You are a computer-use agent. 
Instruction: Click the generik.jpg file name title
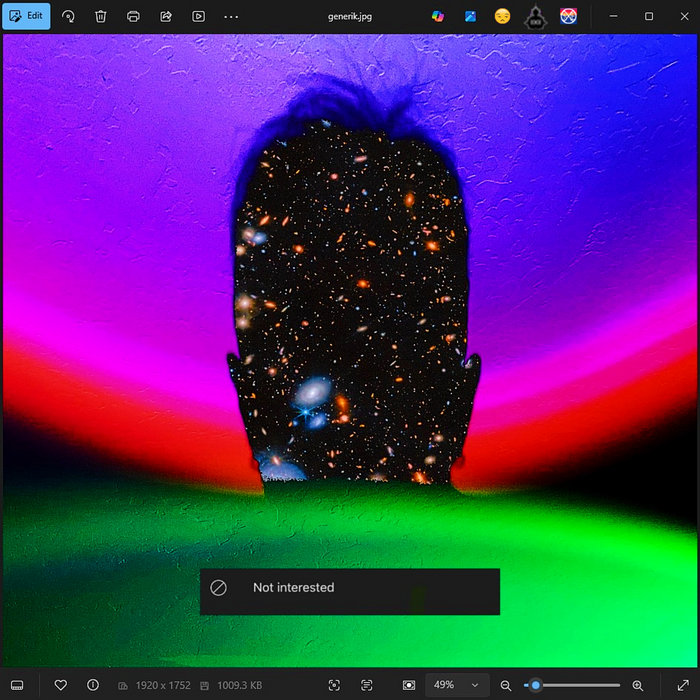pos(350,17)
